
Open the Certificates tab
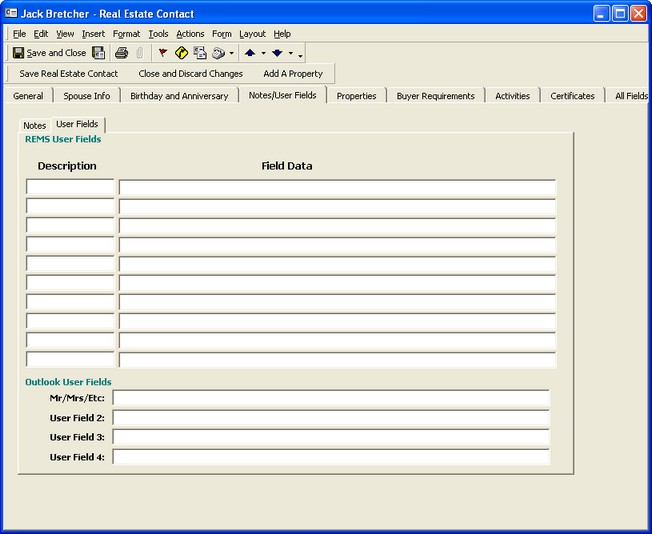coord(572,96)
